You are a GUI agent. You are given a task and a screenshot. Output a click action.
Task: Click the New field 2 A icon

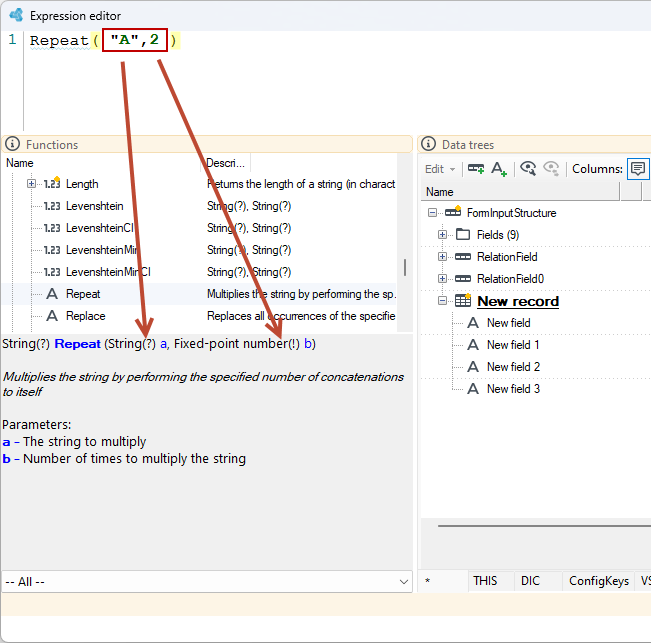tap(473, 367)
